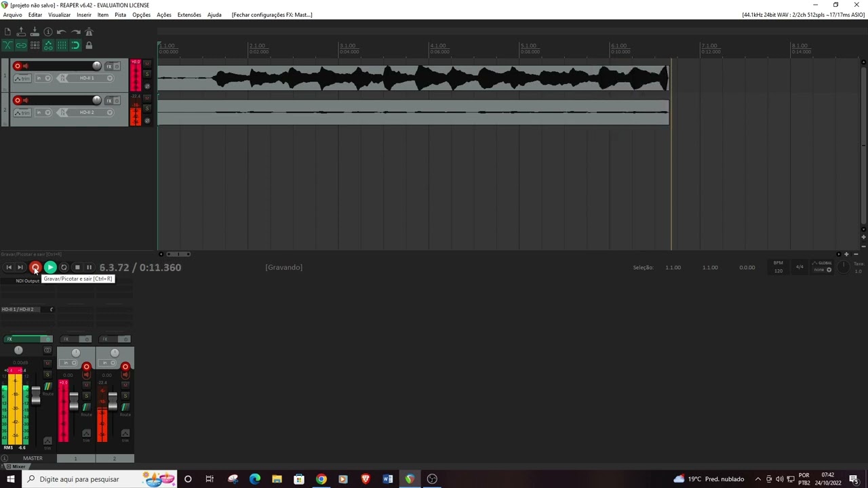868x488 pixels.
Task: Click the 4/4 time signature field
Action: [x=800, y=267]
